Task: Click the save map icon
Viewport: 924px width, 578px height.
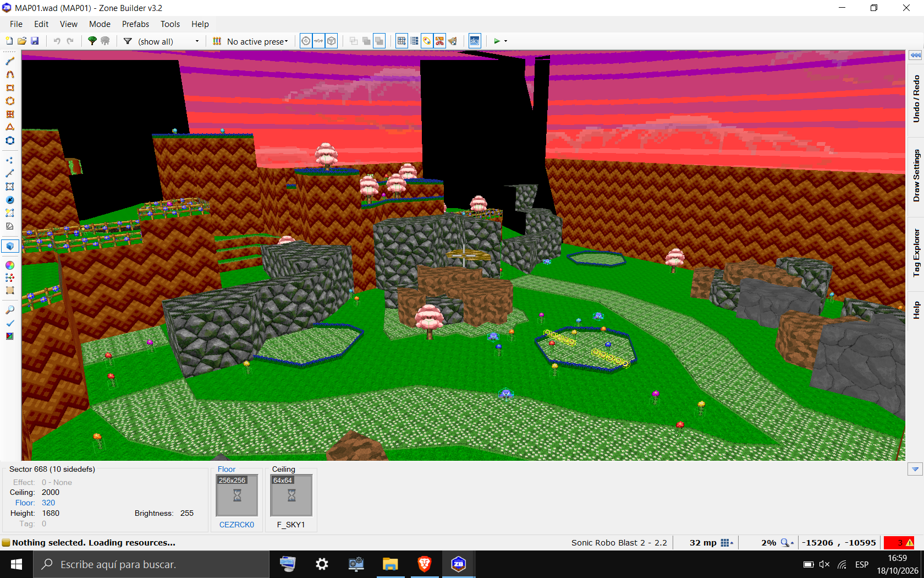Action: pos(35,41)
